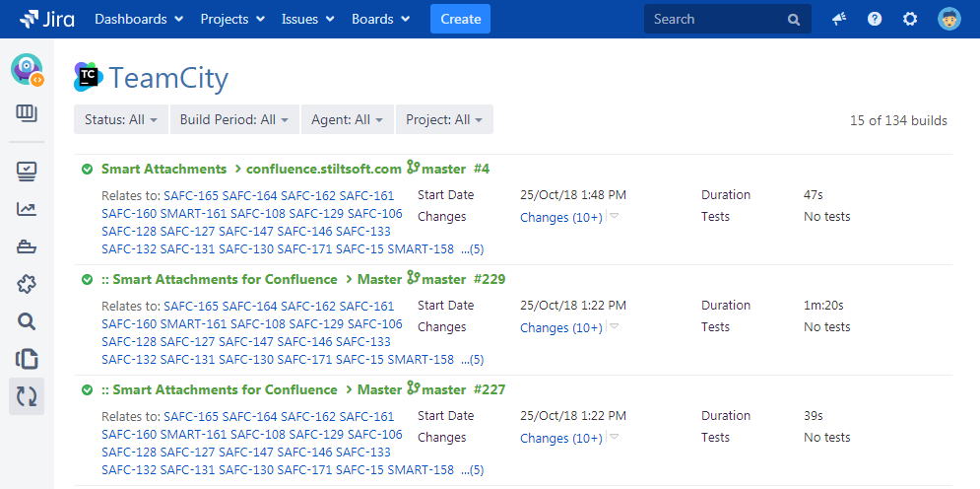Open Releases ship icon in the sidebar

[27, 246]
